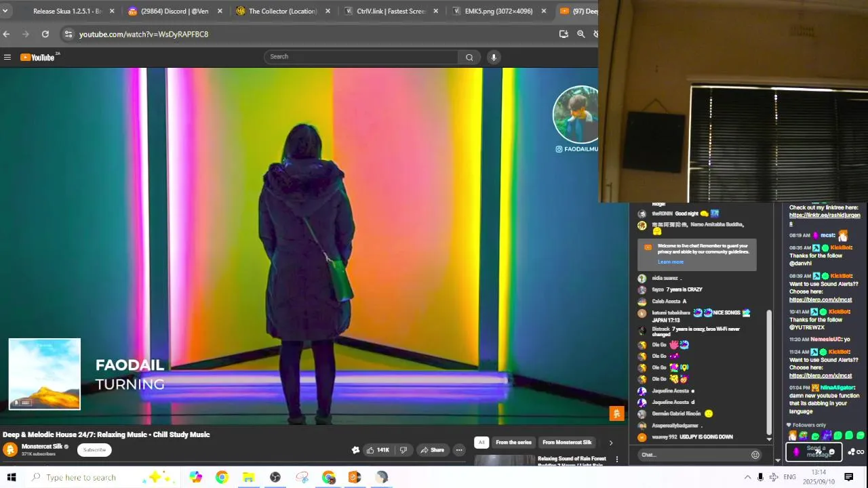
Task: Open the three-dot more actions button
Action: pos(459,450)
